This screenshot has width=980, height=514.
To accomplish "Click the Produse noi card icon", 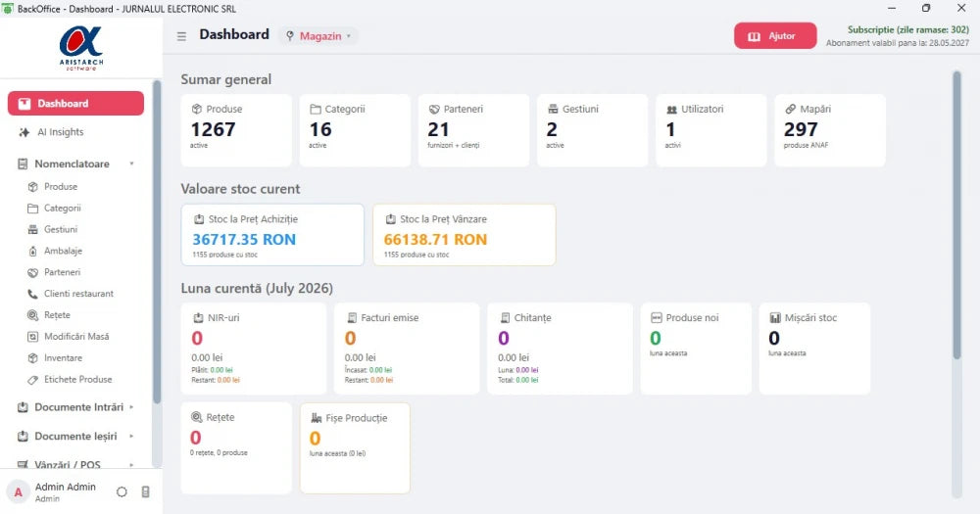I will [x=657, y=318].
